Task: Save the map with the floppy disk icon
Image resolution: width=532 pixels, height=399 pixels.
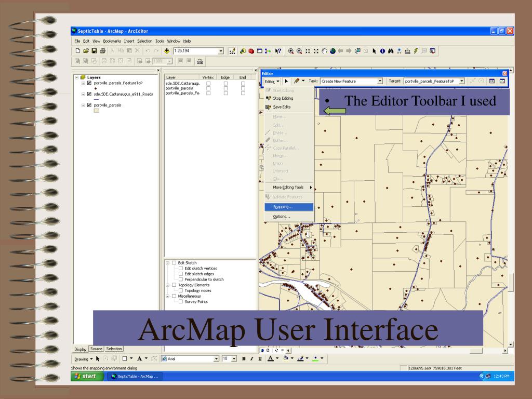Action: point(94,51)
